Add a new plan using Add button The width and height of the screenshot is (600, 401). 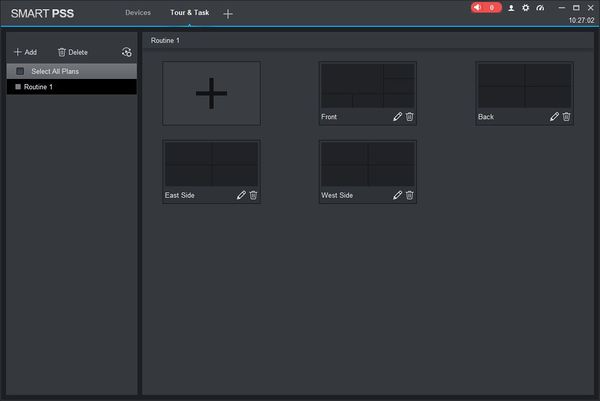26,52
